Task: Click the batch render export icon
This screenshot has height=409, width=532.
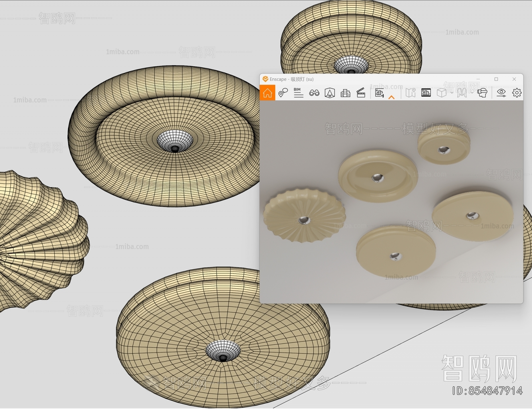Action: click(379, 93)
